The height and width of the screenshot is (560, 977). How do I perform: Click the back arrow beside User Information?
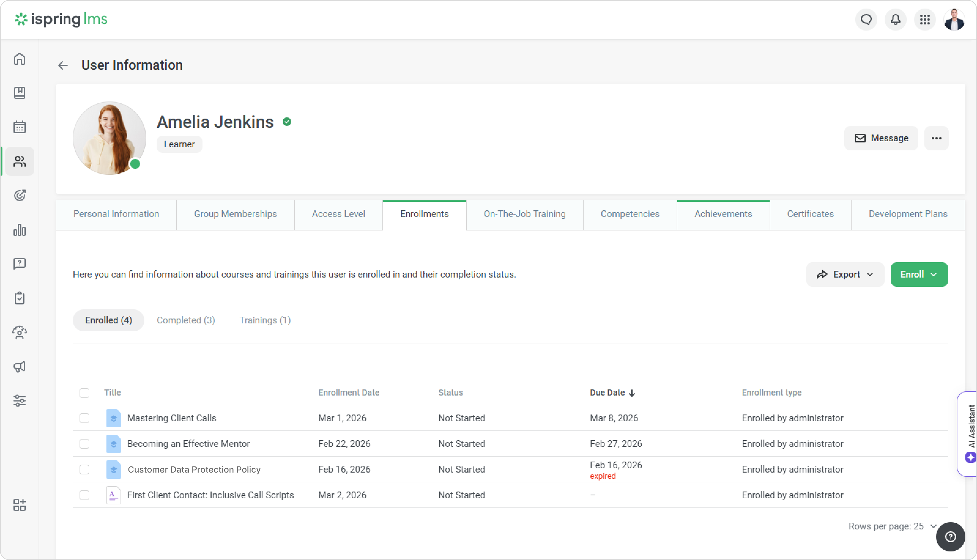pos(63,65)
